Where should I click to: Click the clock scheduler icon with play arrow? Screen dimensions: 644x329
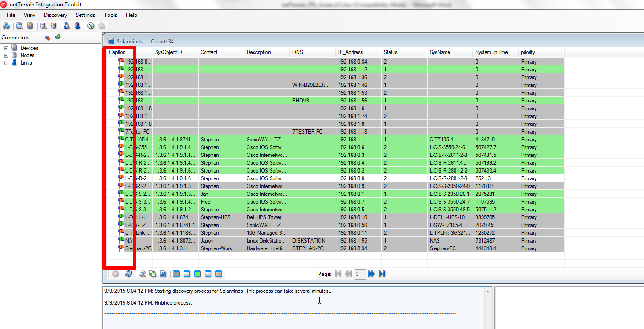[91, 26]
